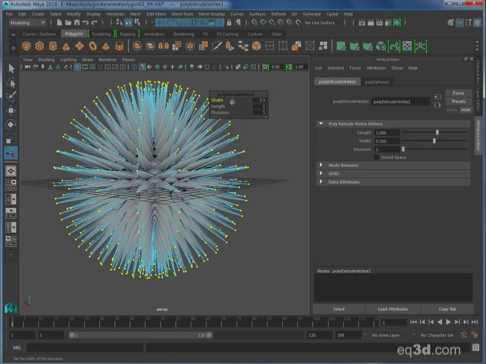Toggle select by component type mode

pos(137,23)
